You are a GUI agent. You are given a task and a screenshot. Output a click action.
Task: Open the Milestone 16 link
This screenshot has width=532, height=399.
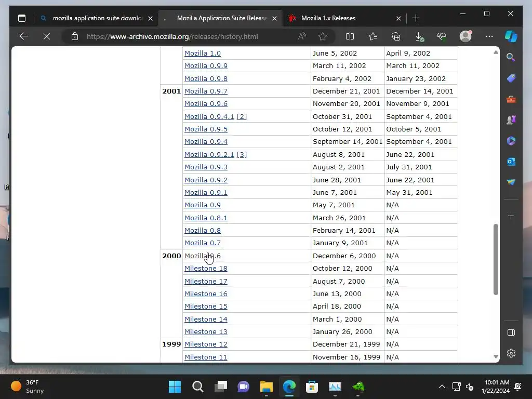point(206,294)
